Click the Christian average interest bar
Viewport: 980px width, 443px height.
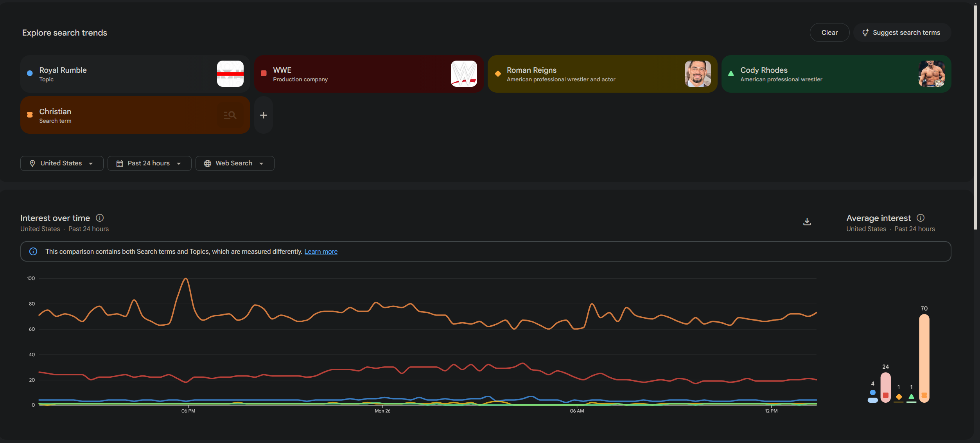(924, 358)
